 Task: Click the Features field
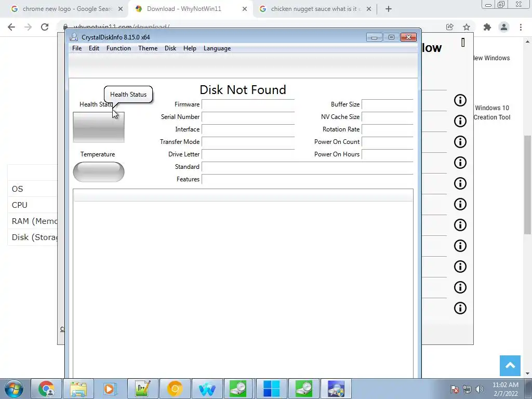pyautogui.click(x=308, y=179)
